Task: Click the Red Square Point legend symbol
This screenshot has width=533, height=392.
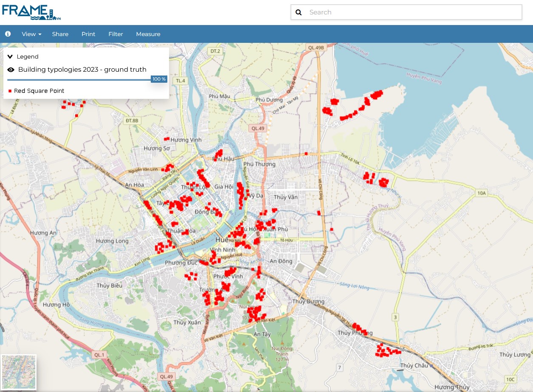Action: (x=10, y=91)
